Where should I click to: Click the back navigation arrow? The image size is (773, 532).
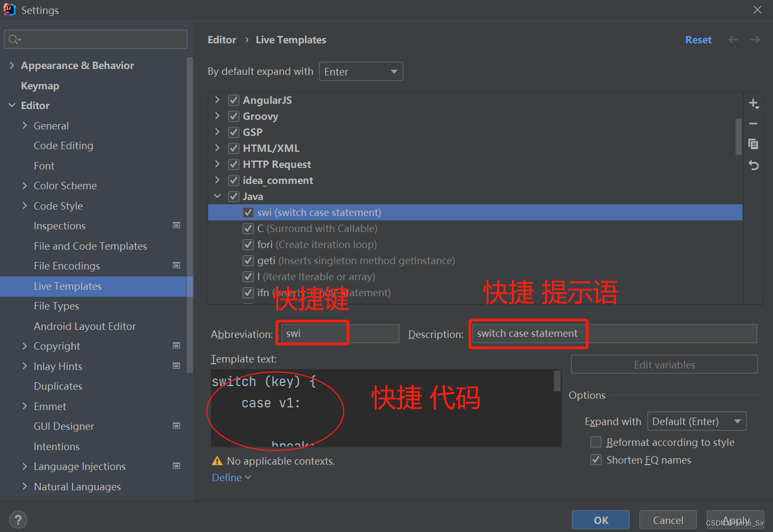[x=733, y=40]
